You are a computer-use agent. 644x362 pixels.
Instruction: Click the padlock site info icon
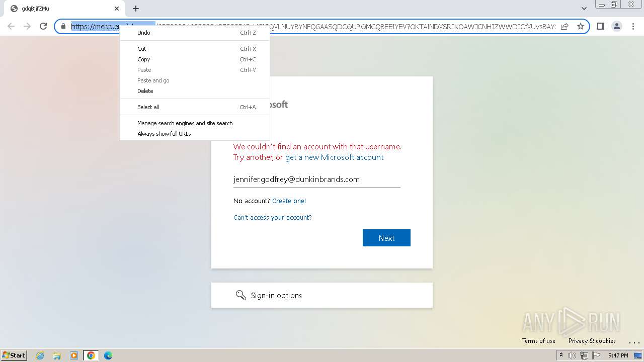63,26
